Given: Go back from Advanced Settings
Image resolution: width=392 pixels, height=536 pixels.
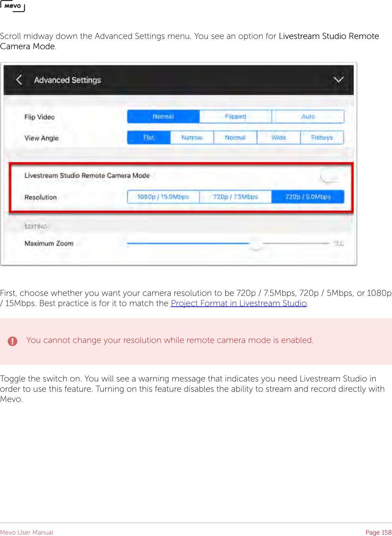Looking at the screenshot, I should point(19,80).
